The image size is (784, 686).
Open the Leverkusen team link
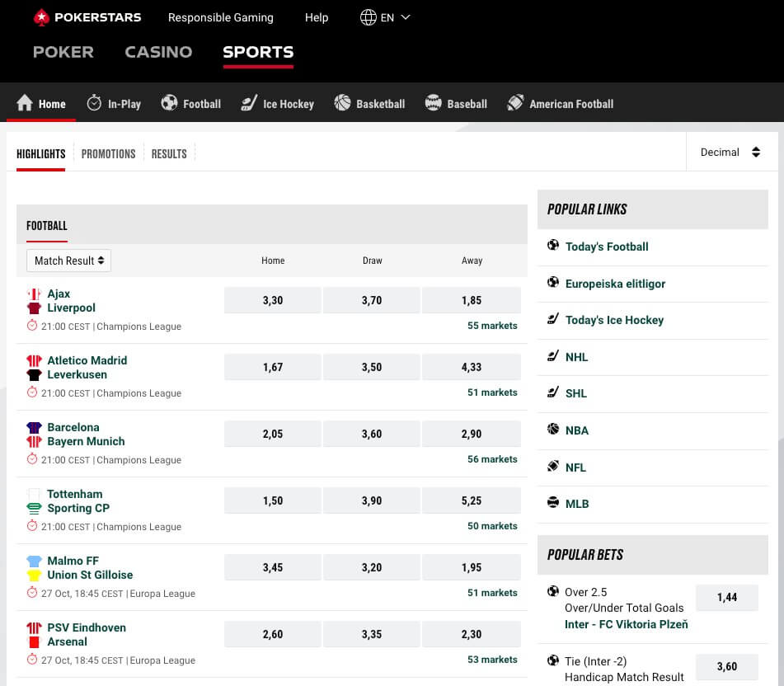(x=77, y=374)
